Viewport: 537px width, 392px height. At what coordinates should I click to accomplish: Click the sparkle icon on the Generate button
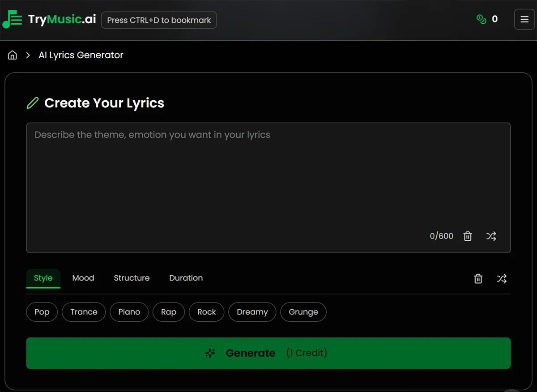pos(210,353)
